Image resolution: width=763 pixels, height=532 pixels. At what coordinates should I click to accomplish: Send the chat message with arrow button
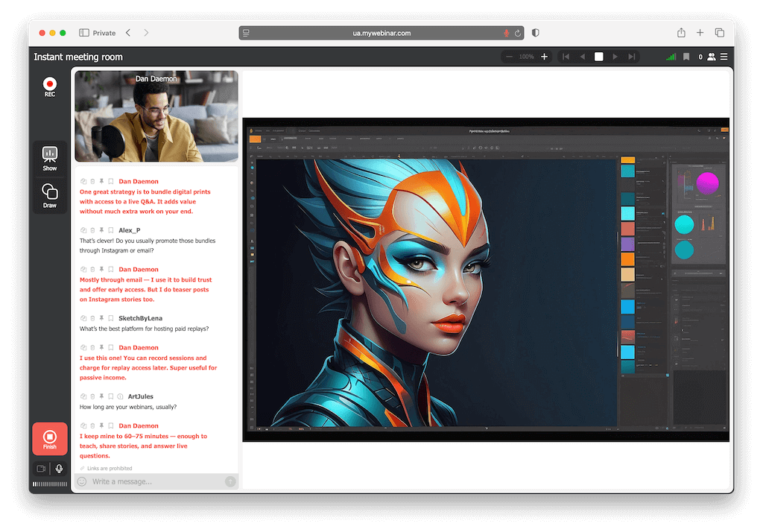coord(231,481)
